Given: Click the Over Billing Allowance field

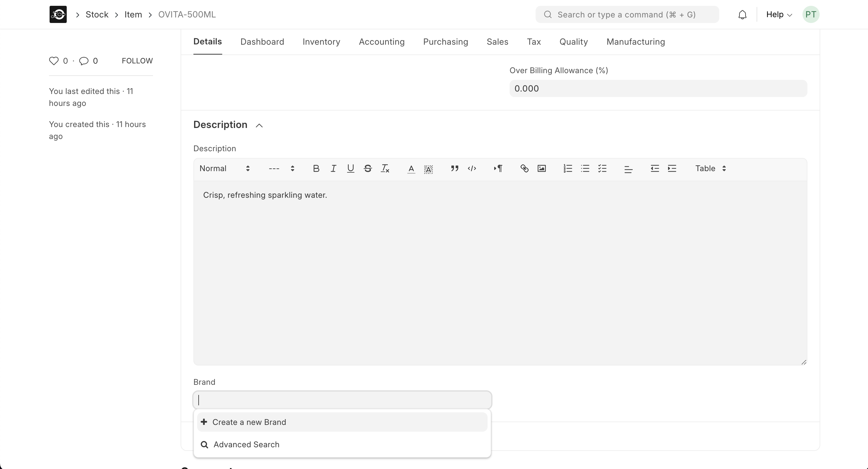Looking at the screenshot, I should coord(658,88).
